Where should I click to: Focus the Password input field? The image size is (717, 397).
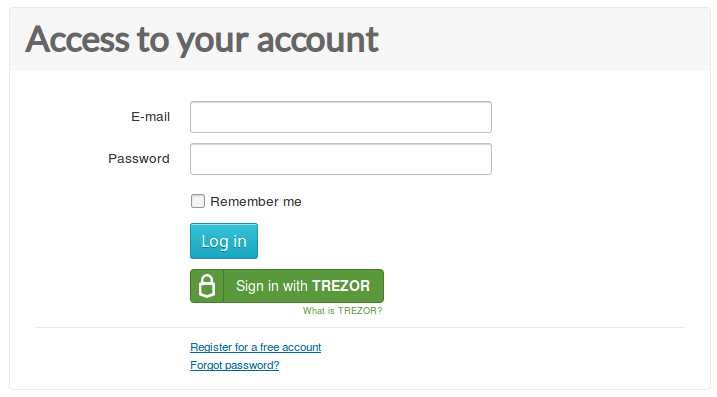(x=341, y=159)
